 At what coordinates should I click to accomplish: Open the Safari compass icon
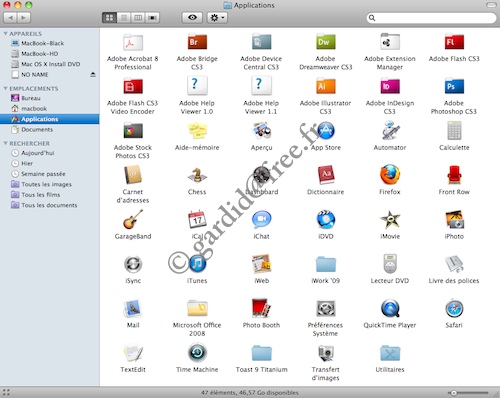[x=454, y=308]
